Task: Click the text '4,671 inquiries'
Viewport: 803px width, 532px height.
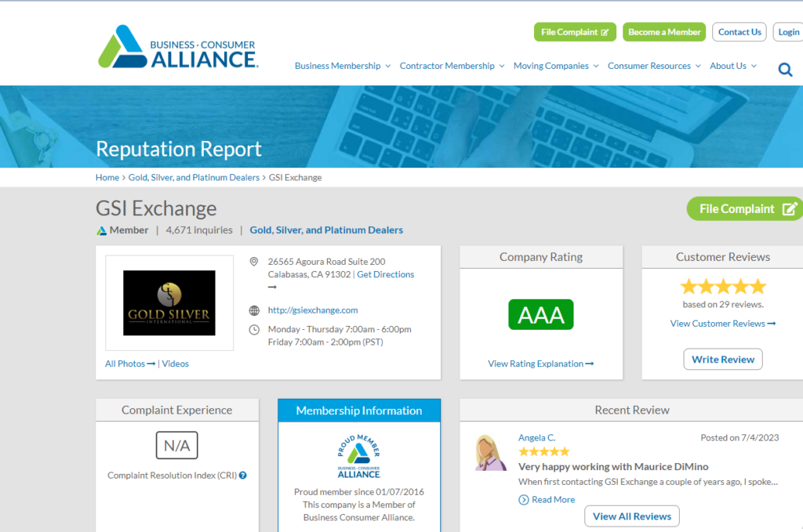Action: [x=199, y=230]
